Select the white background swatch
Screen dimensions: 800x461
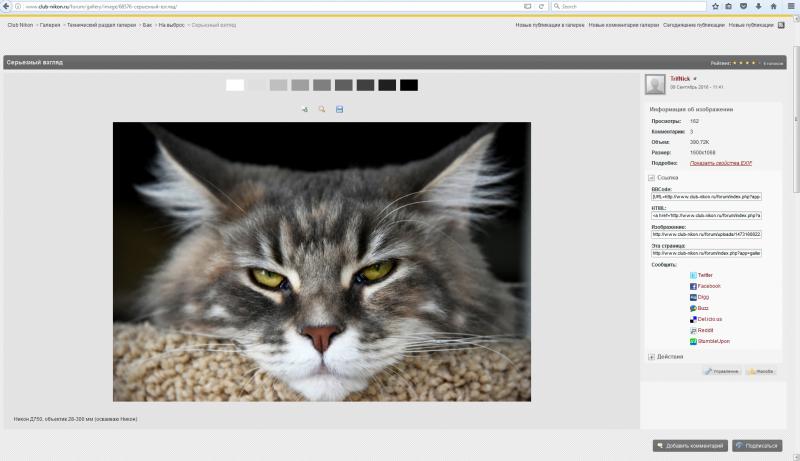click(235, 85)
